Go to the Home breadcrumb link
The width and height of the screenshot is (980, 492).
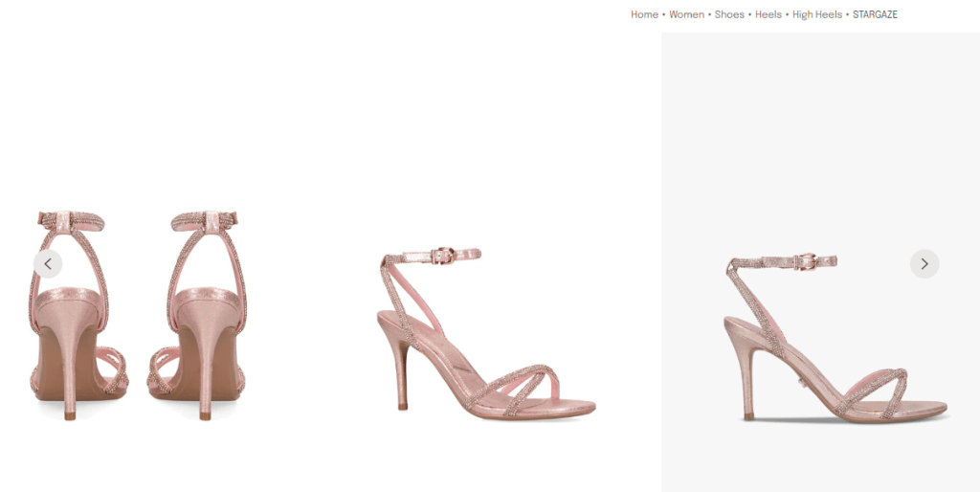tap(644, 14)
